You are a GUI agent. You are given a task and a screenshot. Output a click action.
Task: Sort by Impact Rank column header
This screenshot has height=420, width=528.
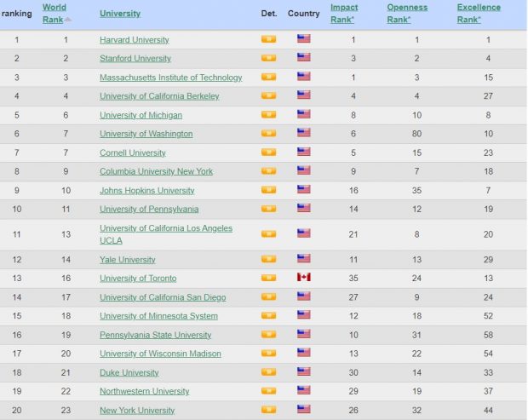click(344, 14)
